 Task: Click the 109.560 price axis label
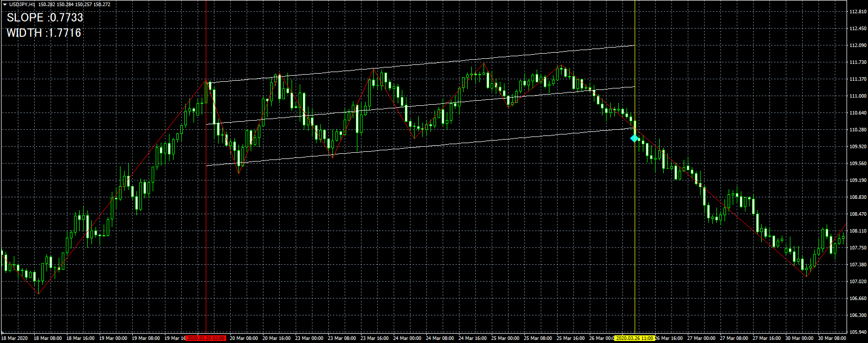click(x=857, y=164)
